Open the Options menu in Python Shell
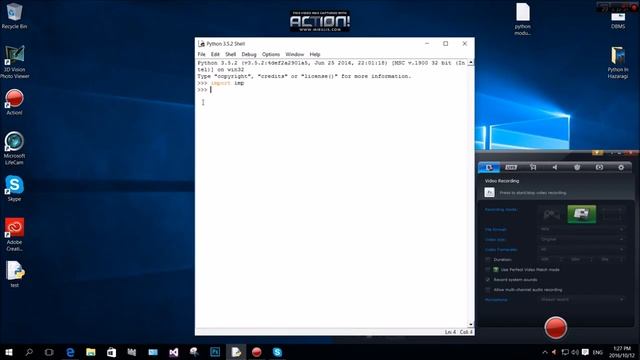 (x=271, y=54)
